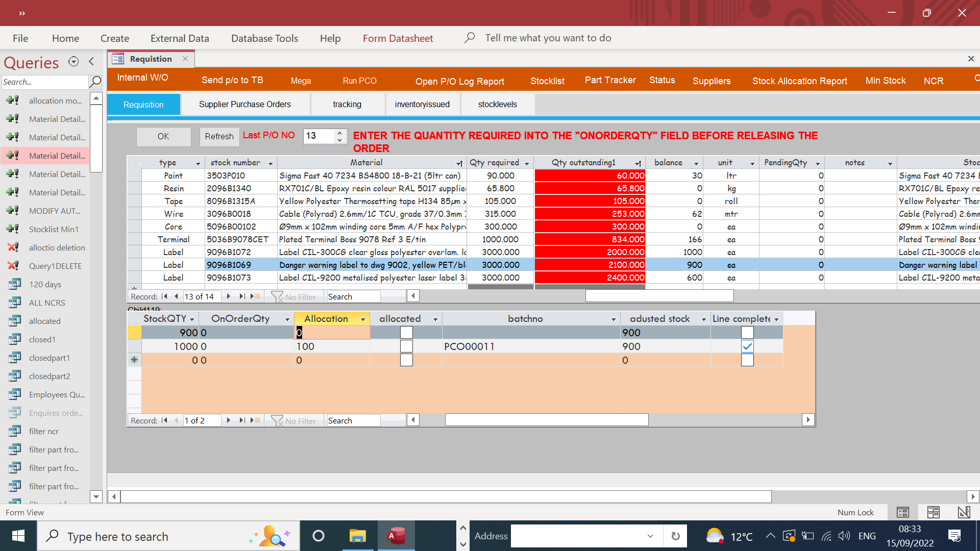Create new record in upper navigator
The width and height of the screenshot is (980, 551).
(256, 296)
